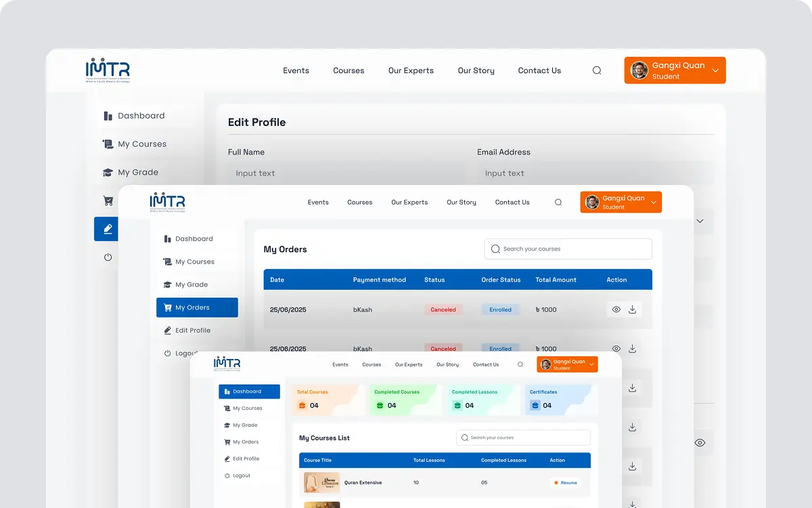The width and height of the screenshot is (812, 508).
Task: View first order details with eye icon
Action: [616, 310]
